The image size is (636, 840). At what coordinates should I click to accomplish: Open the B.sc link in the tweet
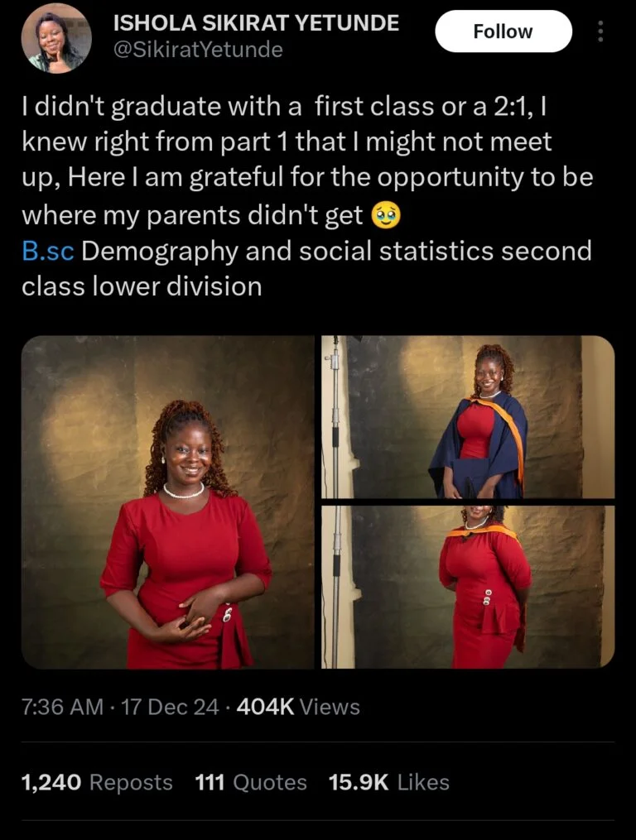48,251
